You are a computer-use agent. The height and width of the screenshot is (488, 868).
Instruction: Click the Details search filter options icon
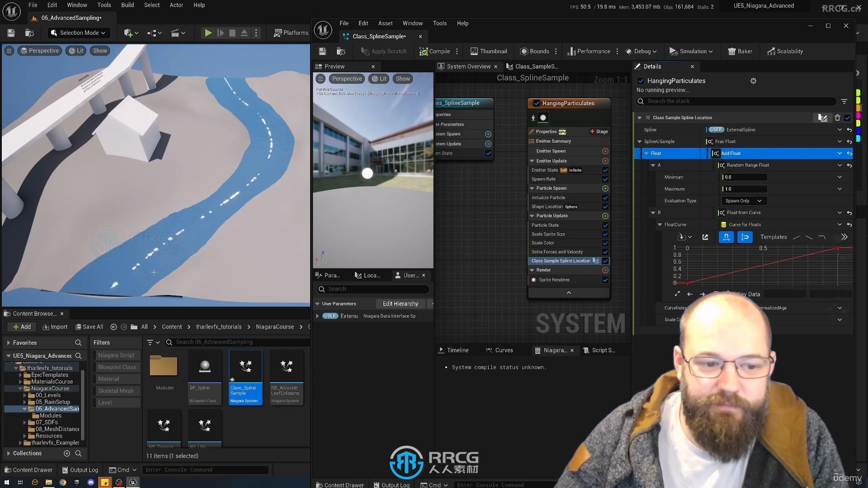point(844,101)
